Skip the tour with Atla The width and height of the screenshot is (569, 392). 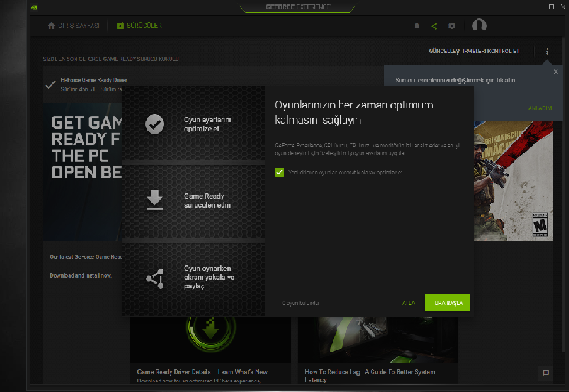[409, 303]
